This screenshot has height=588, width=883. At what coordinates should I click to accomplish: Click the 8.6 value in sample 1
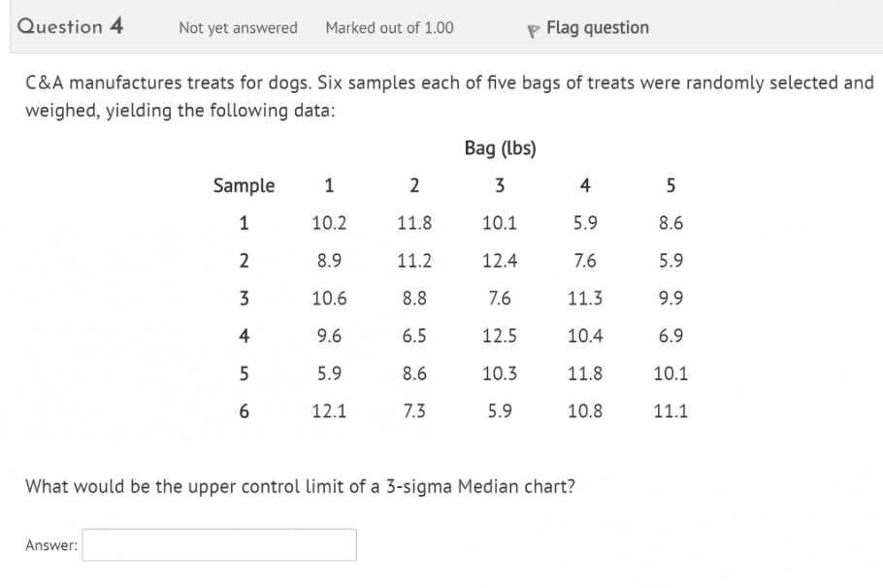coord(670,223)
